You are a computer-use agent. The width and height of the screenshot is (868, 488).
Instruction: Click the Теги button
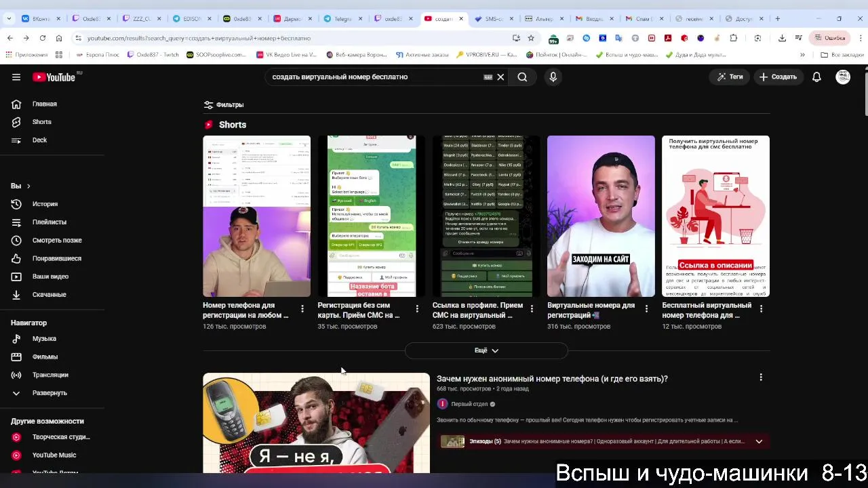730,77
